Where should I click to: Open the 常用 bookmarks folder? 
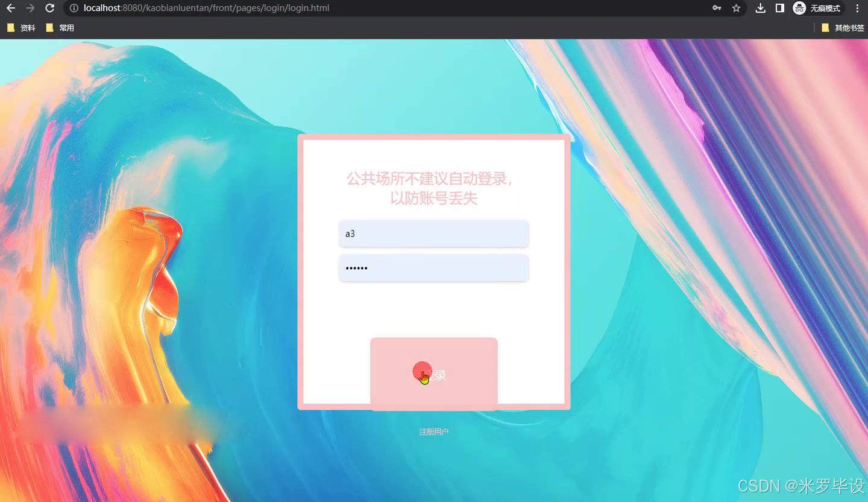60,27
